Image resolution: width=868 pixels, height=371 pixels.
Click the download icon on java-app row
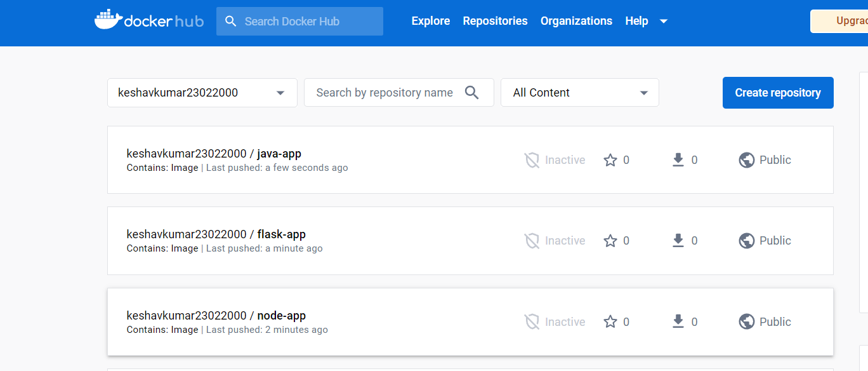(x=678, y=160)
